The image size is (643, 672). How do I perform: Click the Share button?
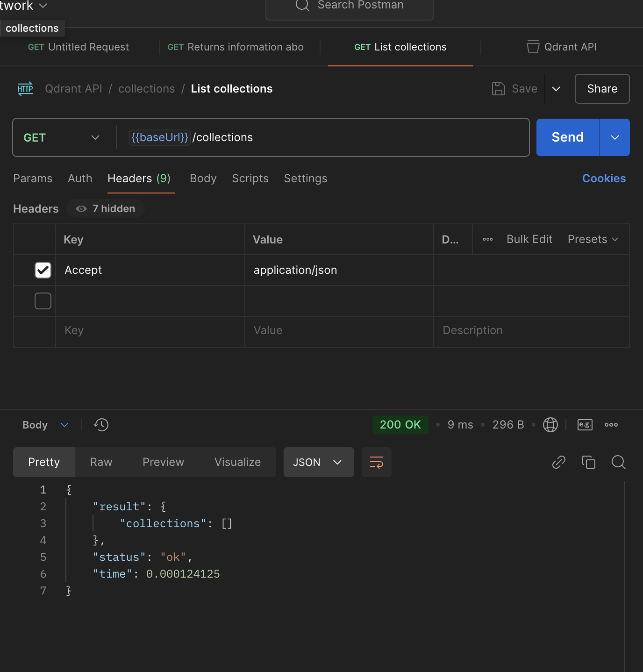point(602,89)
